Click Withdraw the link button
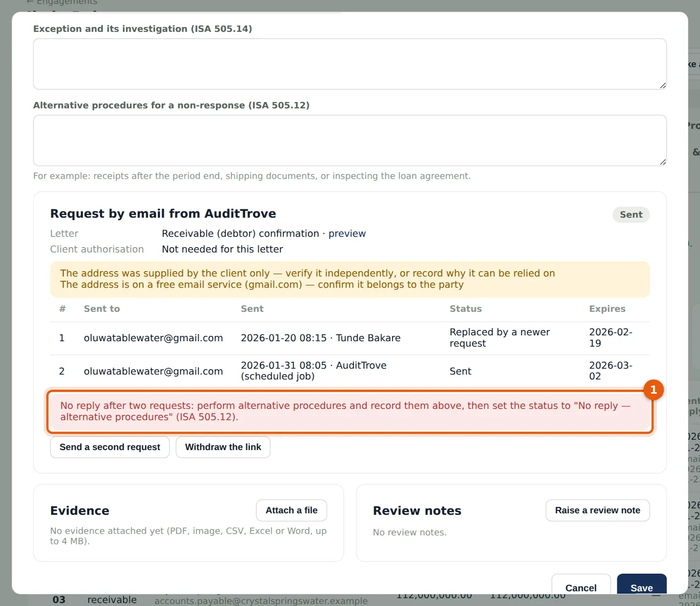The image size is (700, 606). [x=223, y=447]
